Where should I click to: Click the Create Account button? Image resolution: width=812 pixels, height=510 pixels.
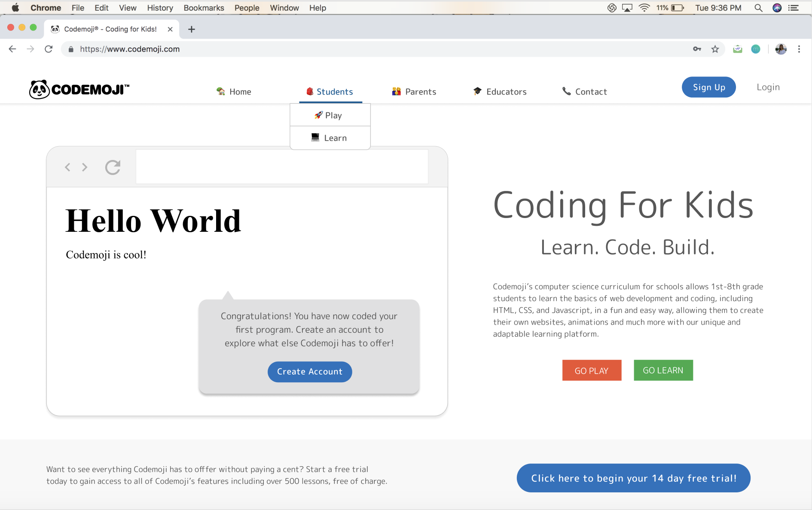tap(309, 372)
